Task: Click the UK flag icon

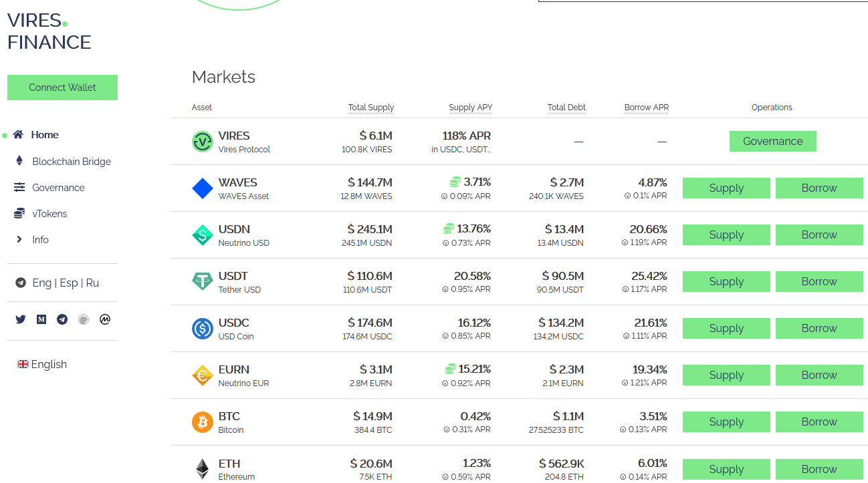Action: click(x=23, y=364)
